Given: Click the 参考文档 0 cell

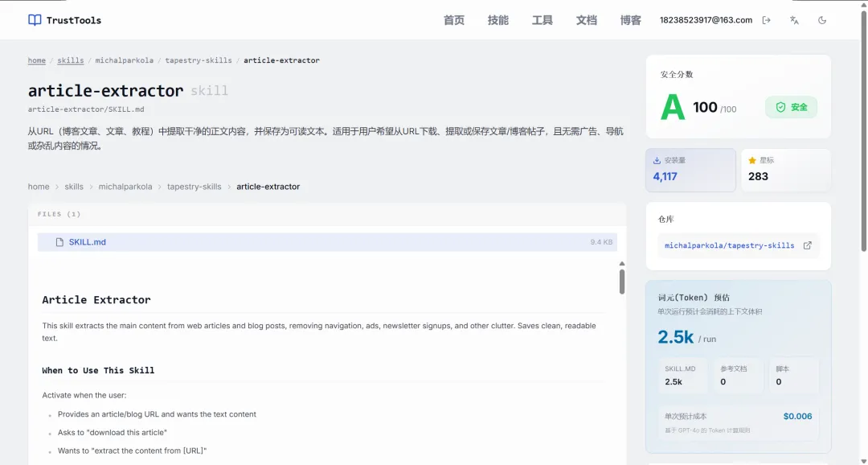Looking at the screenshot, I should coord(739,376).
